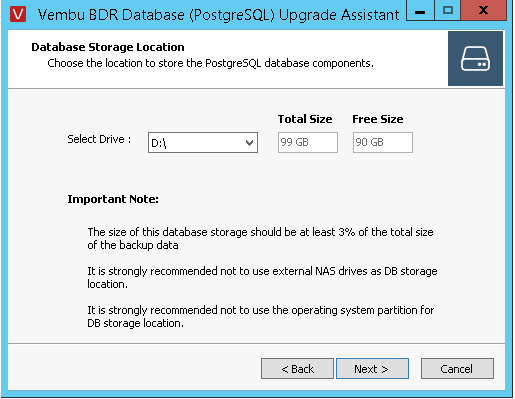Click the note about 3% of backup data
Image resolution: width=515 pixels, height=399 pixels.
click(260, 238)
